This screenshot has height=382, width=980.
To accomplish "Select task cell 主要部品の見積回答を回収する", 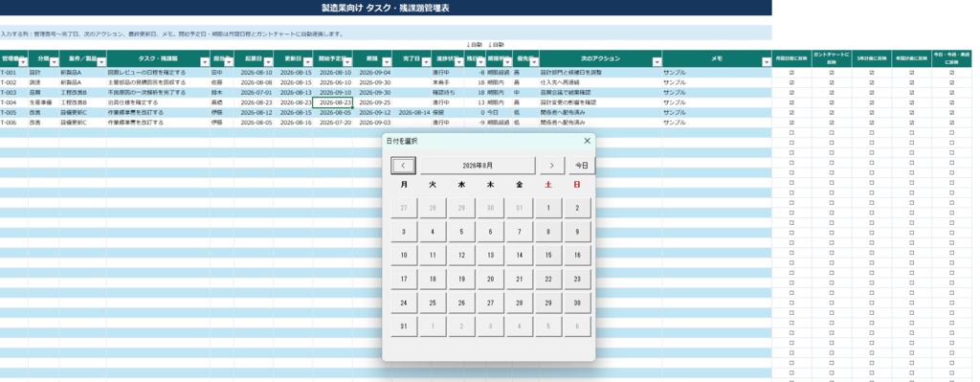I will [158, 82].
